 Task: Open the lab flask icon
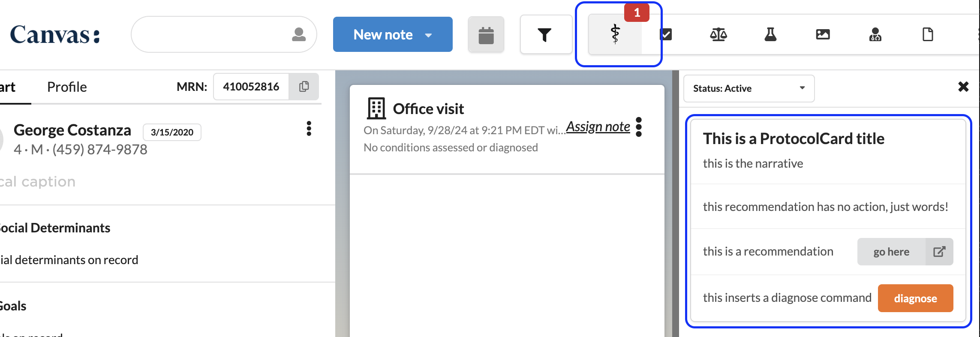click(770, 34)
